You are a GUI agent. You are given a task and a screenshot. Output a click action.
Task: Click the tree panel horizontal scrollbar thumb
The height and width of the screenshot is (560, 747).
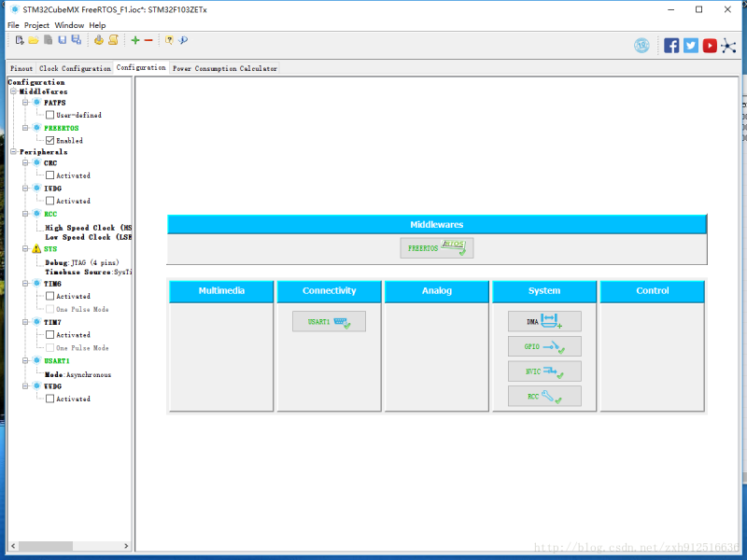[46, 546]
